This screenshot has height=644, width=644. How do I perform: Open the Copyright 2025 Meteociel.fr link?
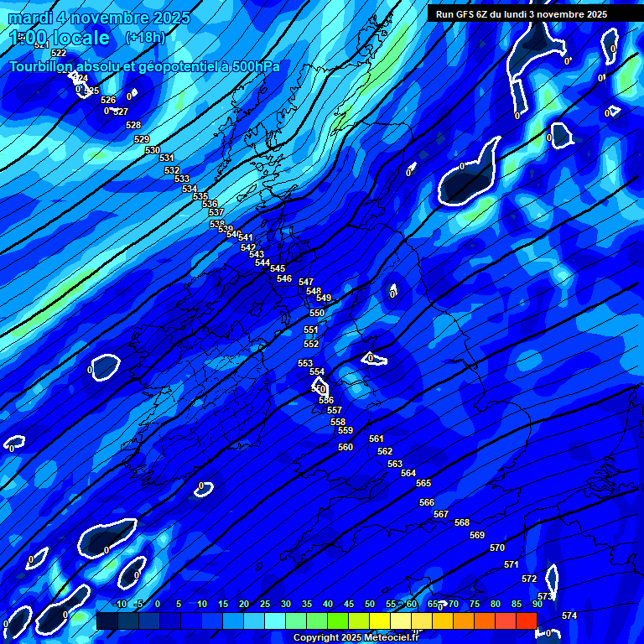point(356,638)
